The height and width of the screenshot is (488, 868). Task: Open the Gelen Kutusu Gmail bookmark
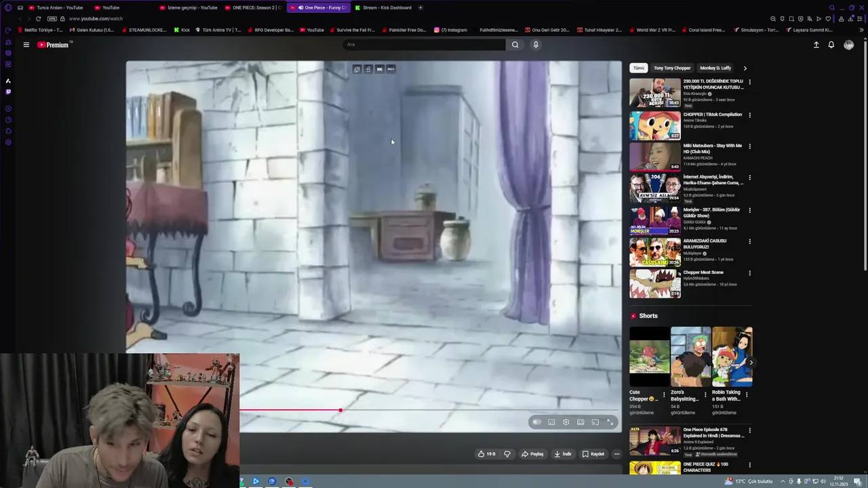92,30
